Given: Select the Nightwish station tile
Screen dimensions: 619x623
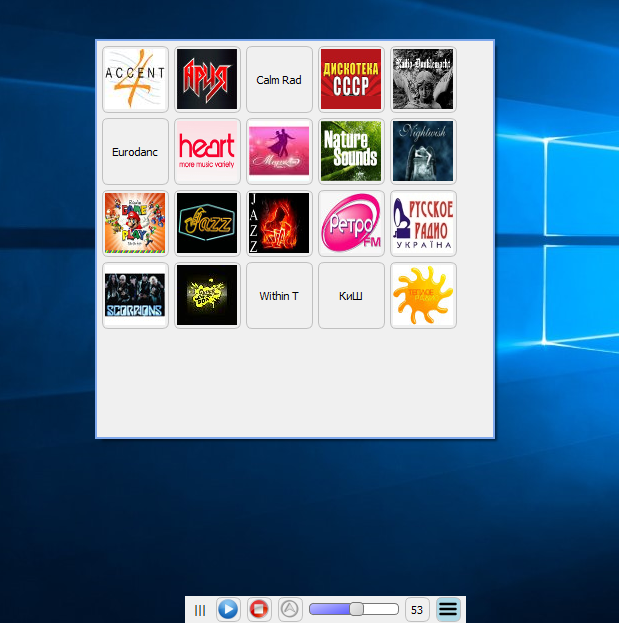Looking at the screenshot, I should (423, 151).
